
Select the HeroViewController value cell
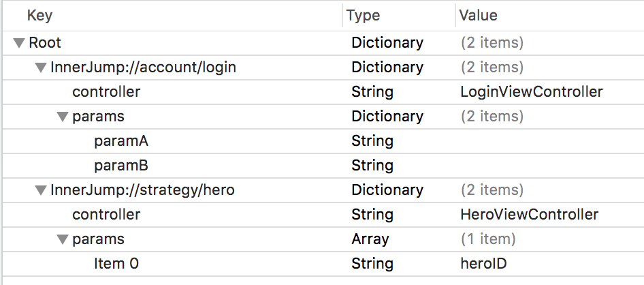(x=530, y=215)
